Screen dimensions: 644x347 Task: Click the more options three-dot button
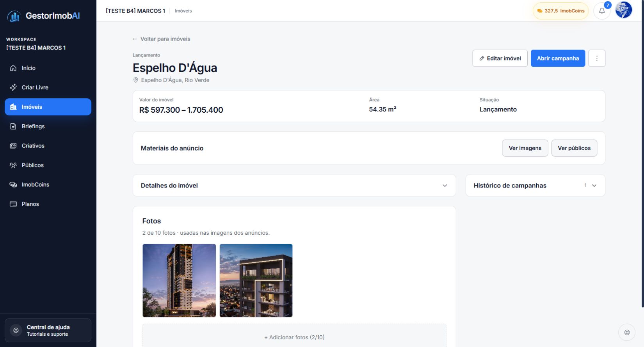coord(597,58)
